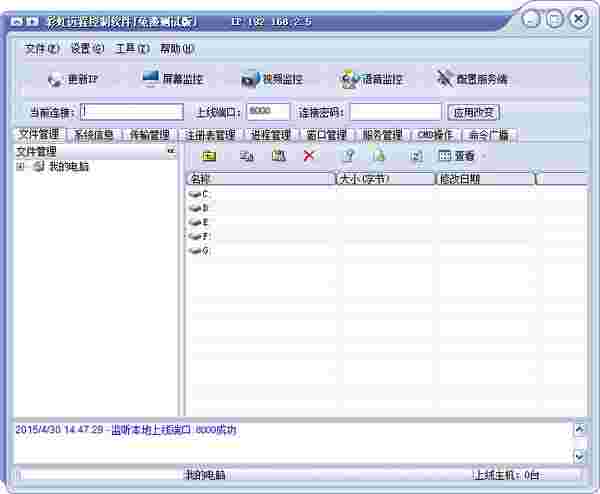Image resolution: width=600 pixels, height=494 pixels.
Task: Collapse the 文件管理 side panel
Action: [x=171, y=151]
